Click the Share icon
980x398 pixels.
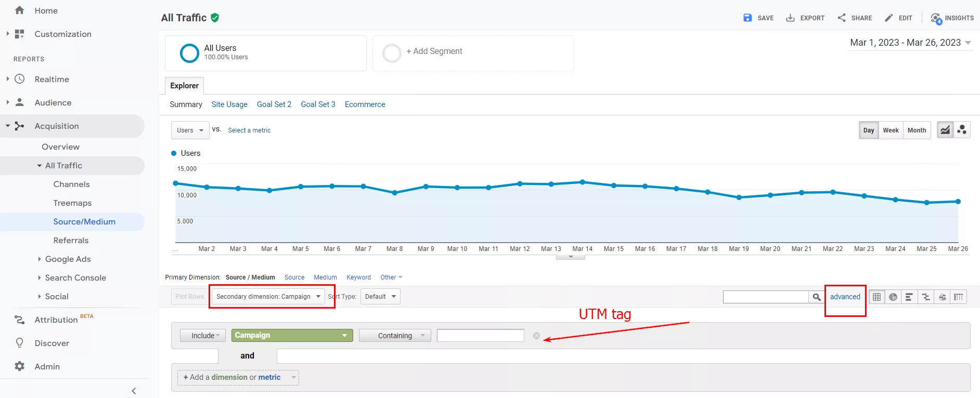(842, 18)
